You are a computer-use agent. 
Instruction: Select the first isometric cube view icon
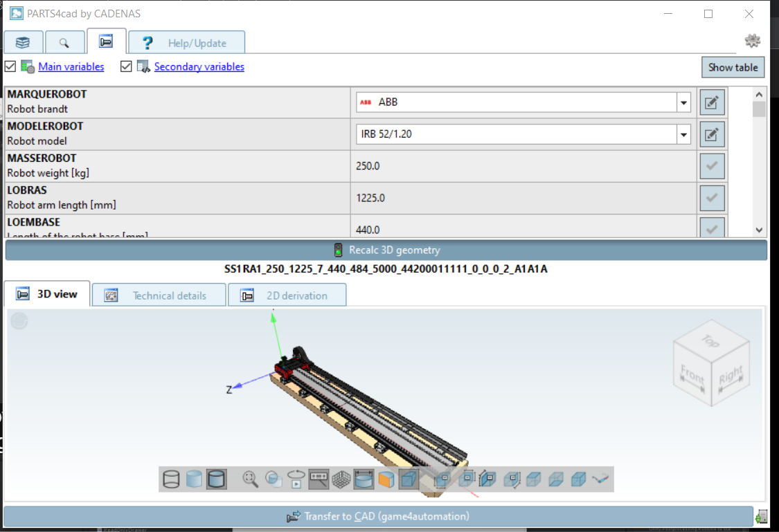[534, 479]
